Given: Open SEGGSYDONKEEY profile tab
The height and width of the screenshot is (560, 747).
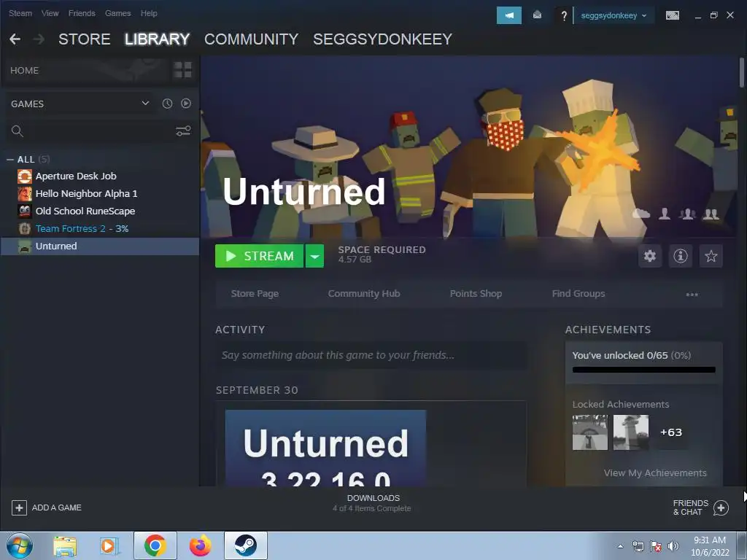Looking at the screenshot, I should click(382, 39).
